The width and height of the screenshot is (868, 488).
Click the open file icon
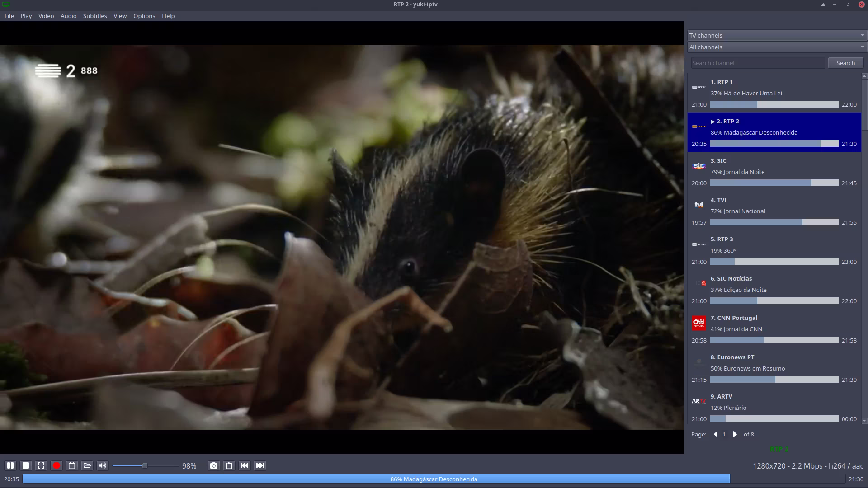coord(87,465)
